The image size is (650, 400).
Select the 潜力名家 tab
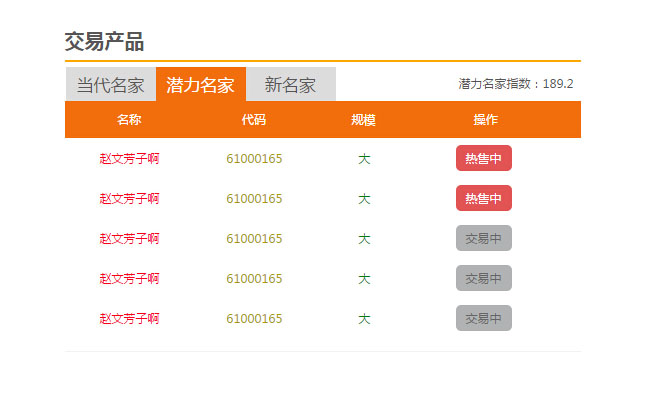(200, 85)
